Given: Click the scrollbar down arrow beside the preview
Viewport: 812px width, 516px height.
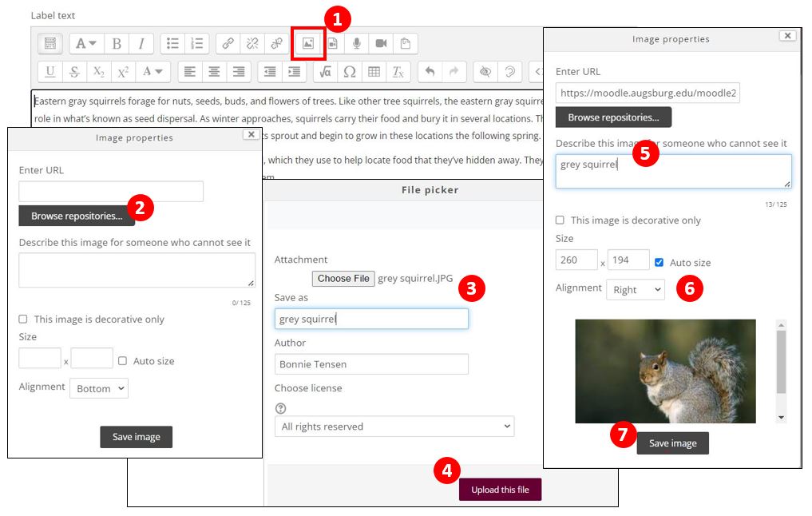Looking at the screenshot, I should [x=782, y=418].
